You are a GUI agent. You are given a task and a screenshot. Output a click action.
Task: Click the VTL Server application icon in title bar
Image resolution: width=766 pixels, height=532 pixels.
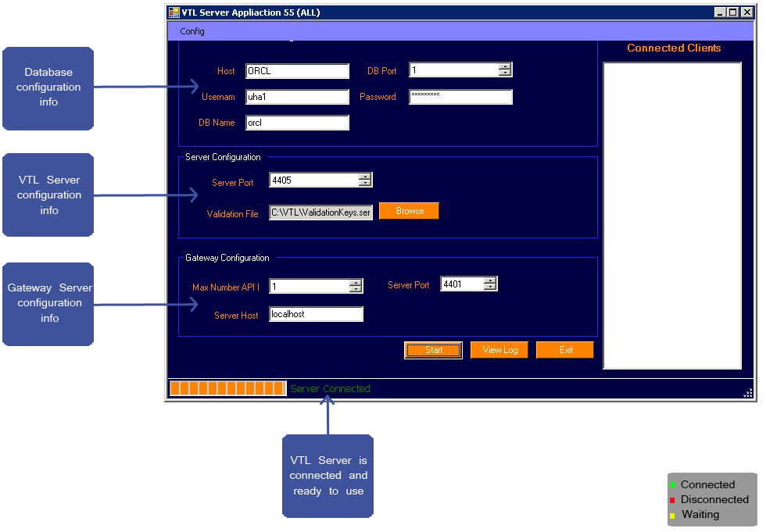click(174, 12)
